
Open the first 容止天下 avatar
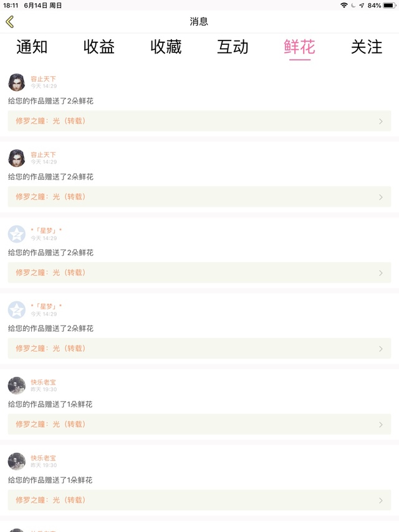17,82
